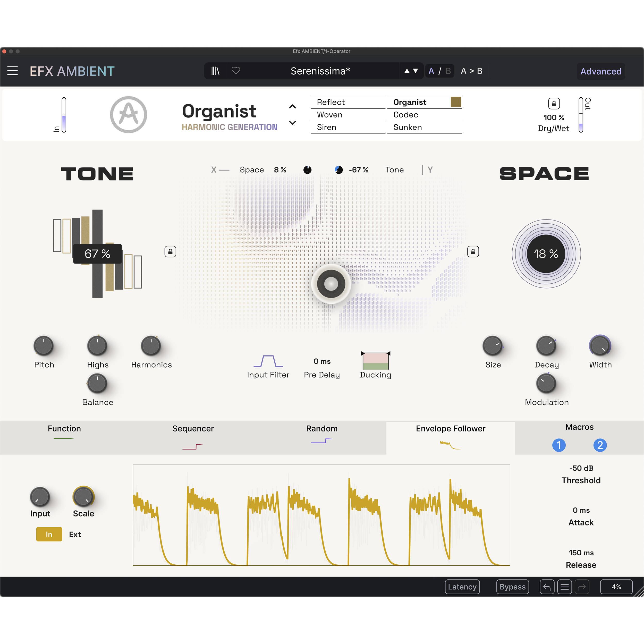Favorite the Serenissima preset via the heart icon
This screenshot has width=644, height=644.
236,71
